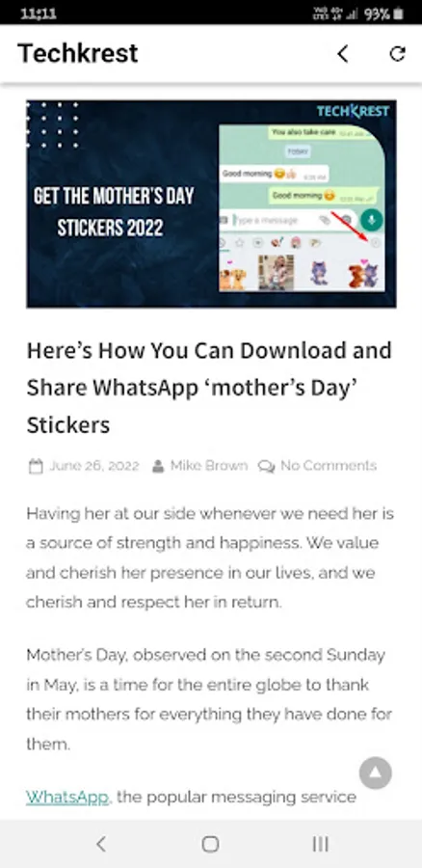Tap the Techkrest logo on banner image

tap(353, 111)
